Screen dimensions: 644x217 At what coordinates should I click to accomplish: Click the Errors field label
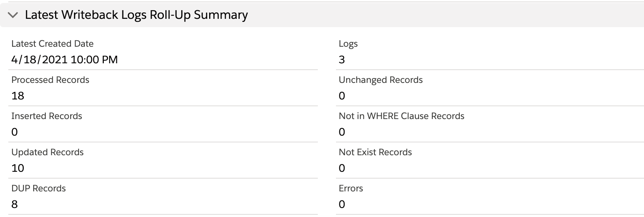[351, 188]
